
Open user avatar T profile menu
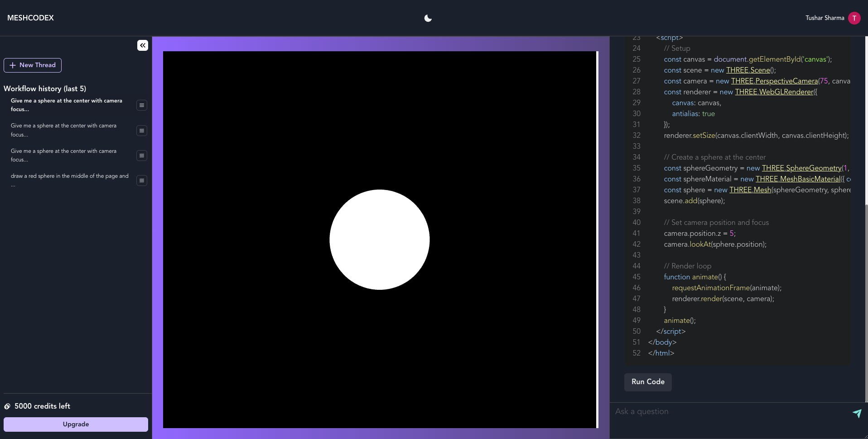pyautogui.click(x=854, y=18)
